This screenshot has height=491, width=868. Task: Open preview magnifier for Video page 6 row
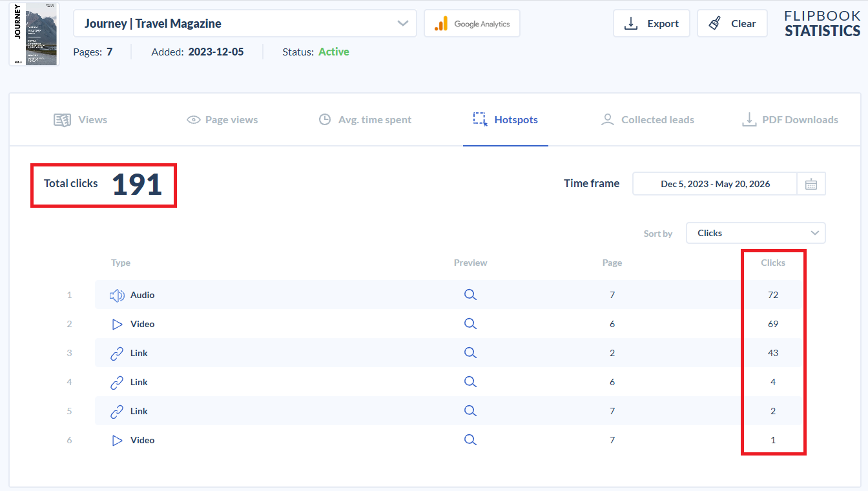pyautogui.click(x=470, y=324)
